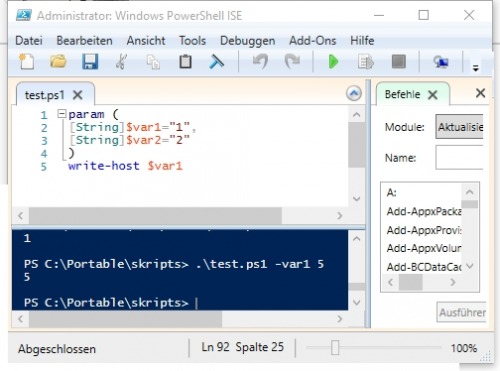Click the console pane scroll up arrow

pos(356,239)
